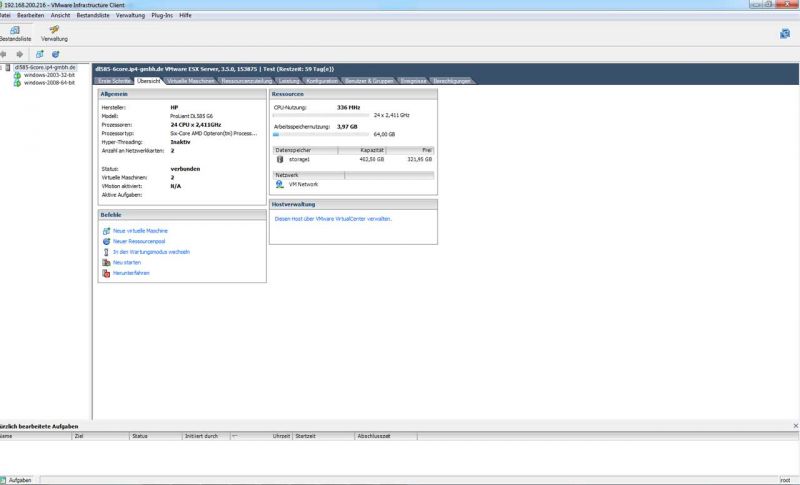
Task: Open the Bestandsliste toolbar view
Action: tap(15, 34)
